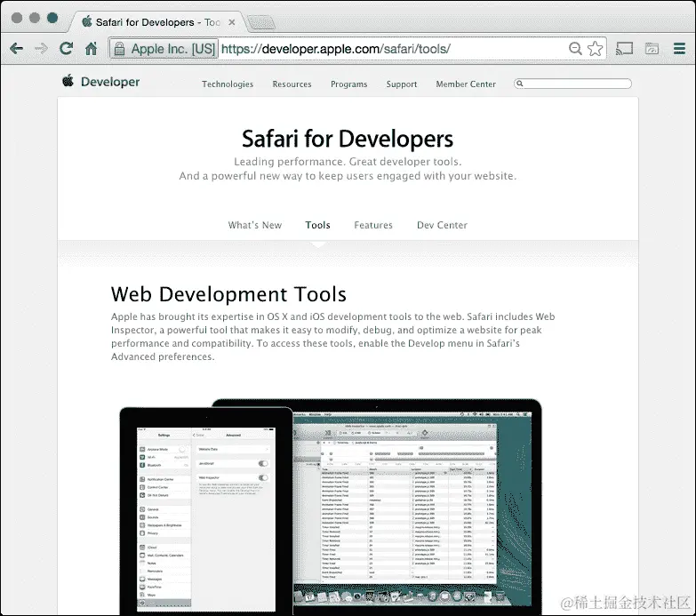Click the Cast screen icon
Screen dimensions: 696x616
(624, 48)
